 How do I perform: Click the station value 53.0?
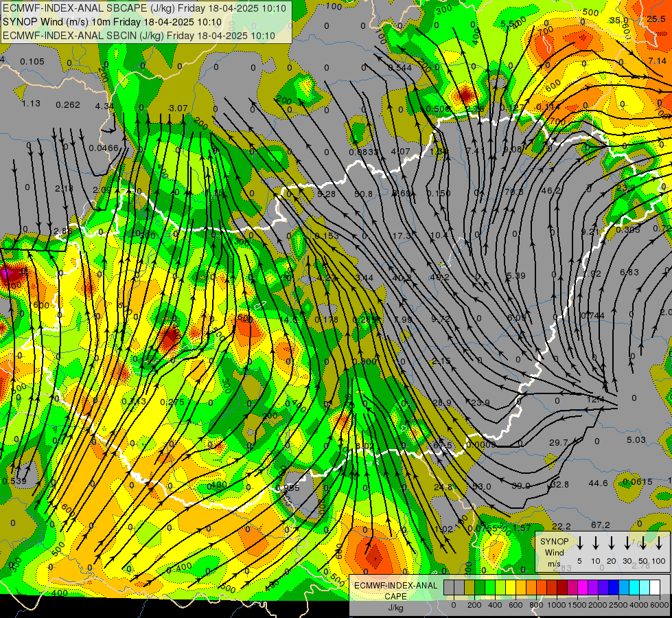coord(482,486)
